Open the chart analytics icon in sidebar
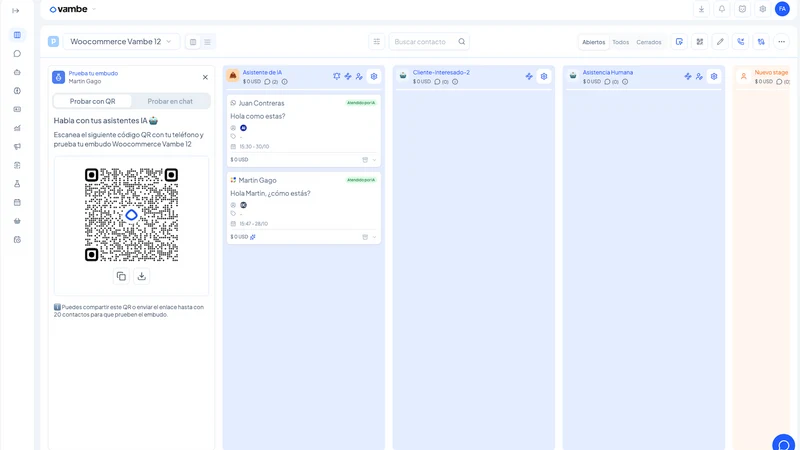This screenshot has height=450, width=800. [17, 128]
